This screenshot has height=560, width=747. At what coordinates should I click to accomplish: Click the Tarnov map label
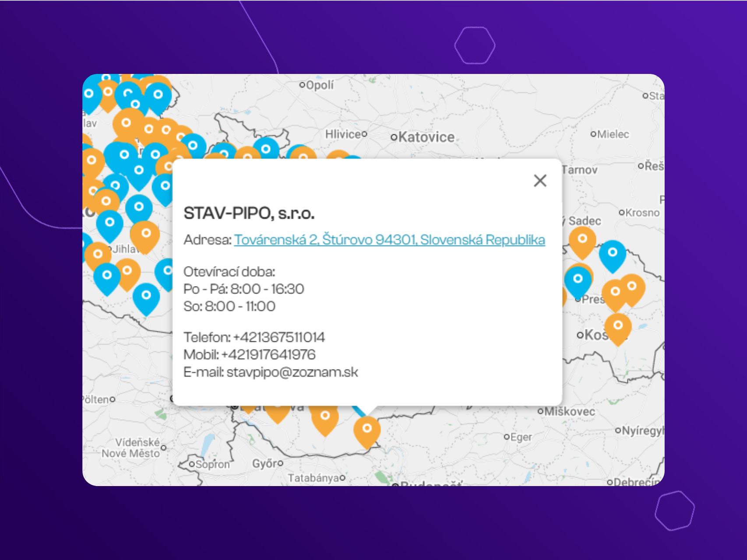point(580,170)
